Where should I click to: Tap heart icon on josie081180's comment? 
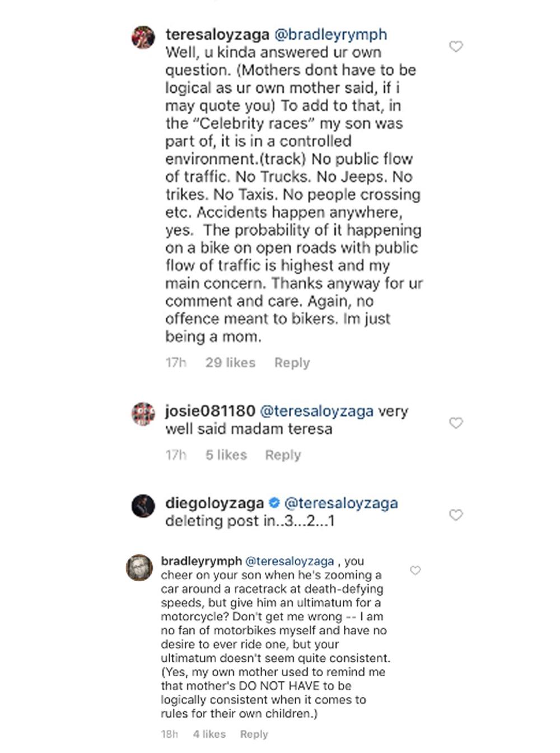click(x=456, y=423)
